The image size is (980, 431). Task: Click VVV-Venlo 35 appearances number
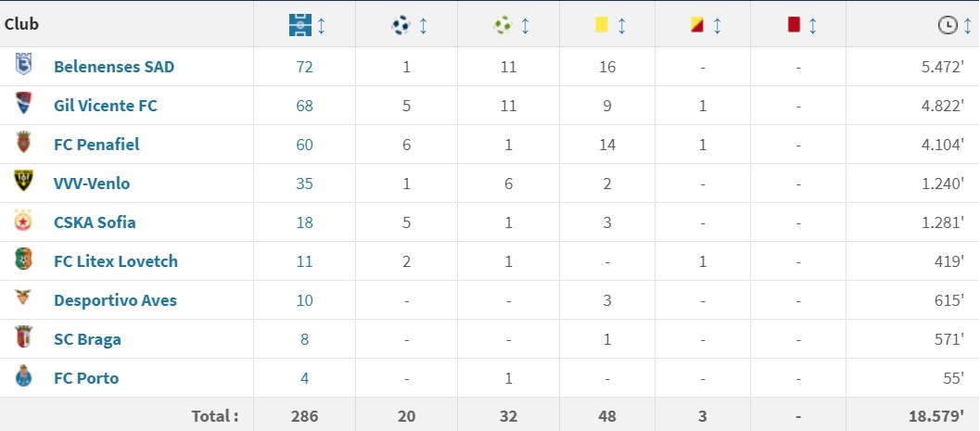tap(304, 184)
